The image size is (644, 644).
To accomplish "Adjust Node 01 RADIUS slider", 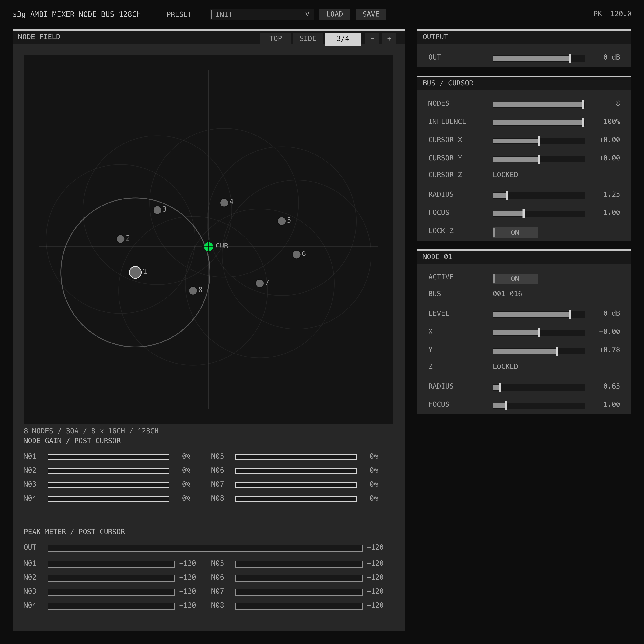I will 539,387.
